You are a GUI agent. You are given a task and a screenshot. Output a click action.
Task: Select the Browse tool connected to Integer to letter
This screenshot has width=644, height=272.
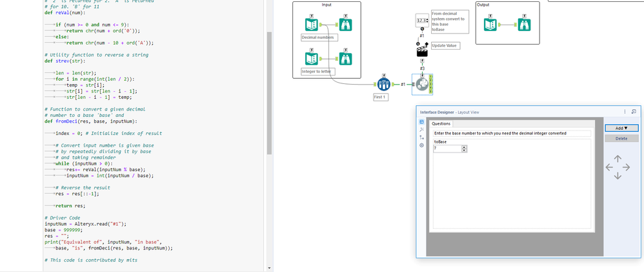coord(345,58)
